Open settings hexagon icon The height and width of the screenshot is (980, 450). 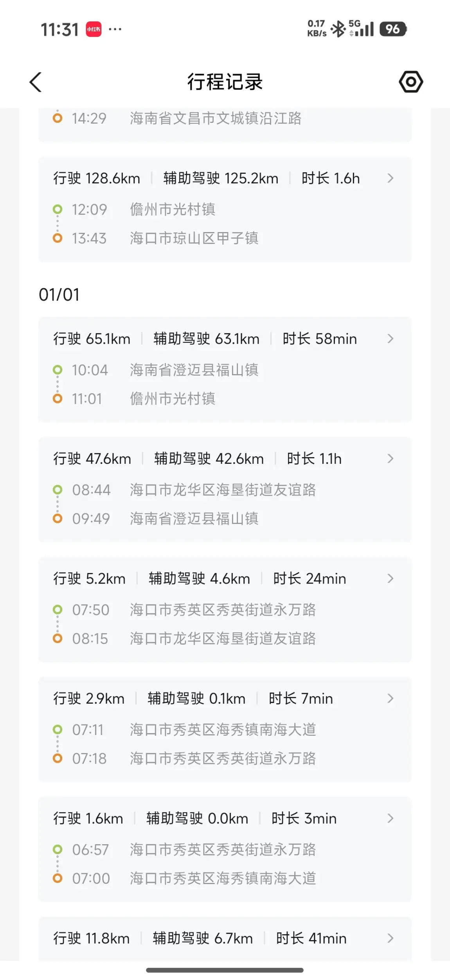pyautogui.click(x=411, y=82)
